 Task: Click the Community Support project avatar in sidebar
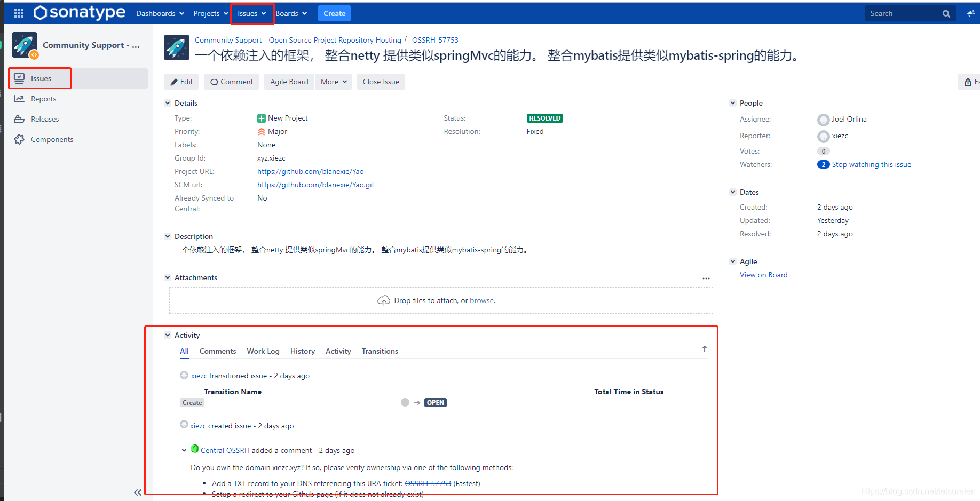25,45
